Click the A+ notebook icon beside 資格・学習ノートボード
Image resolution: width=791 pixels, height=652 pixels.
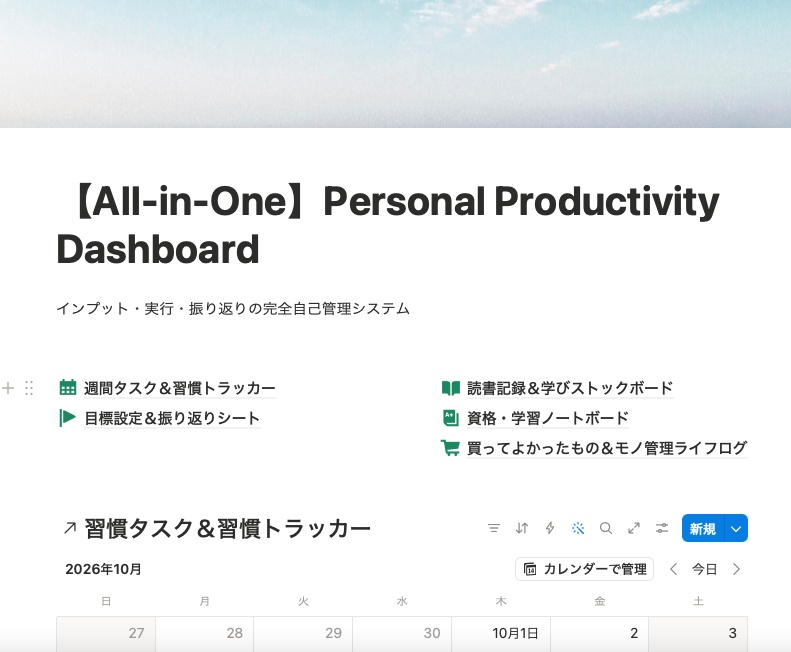tap(450, 418)
